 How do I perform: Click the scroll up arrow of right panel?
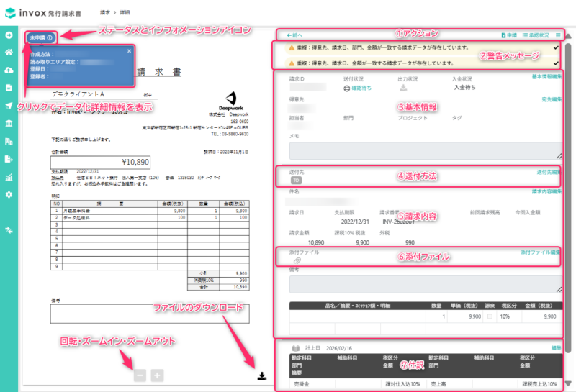pyautogui.click(x=568, y=36)
